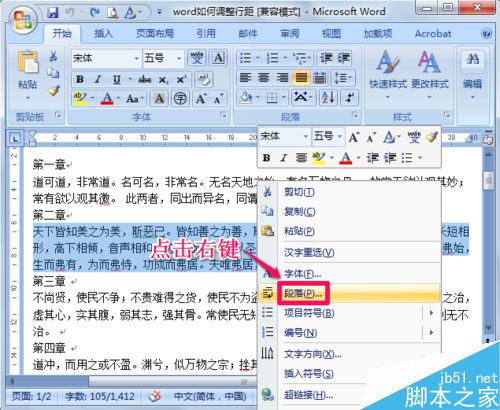Switch to 引用 ribbon tab
Image resolution: width=500 pixels, height=410 pixels.
click(x=206, y=34)
